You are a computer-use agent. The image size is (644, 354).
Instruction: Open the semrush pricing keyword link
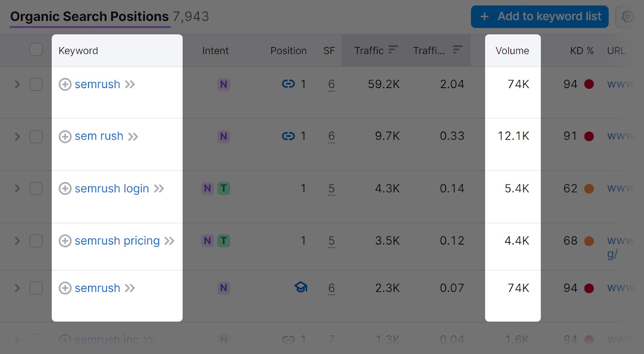tap(117, 241)
